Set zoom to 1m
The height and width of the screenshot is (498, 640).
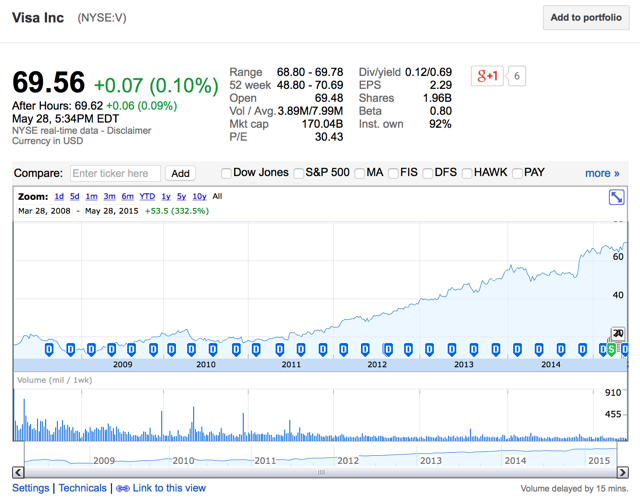pos(91,196)
